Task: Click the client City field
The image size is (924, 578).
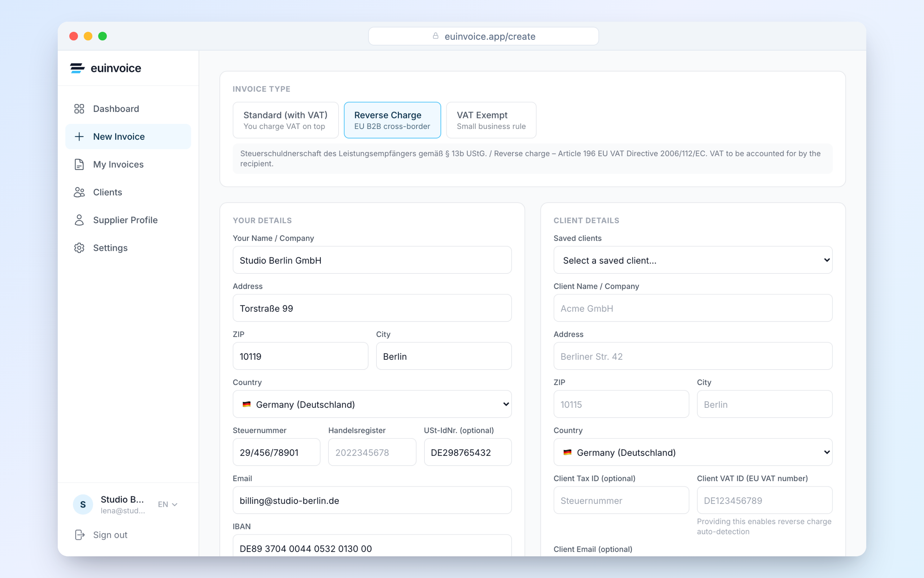Action: pyautogui.click(x=764, y=404)
